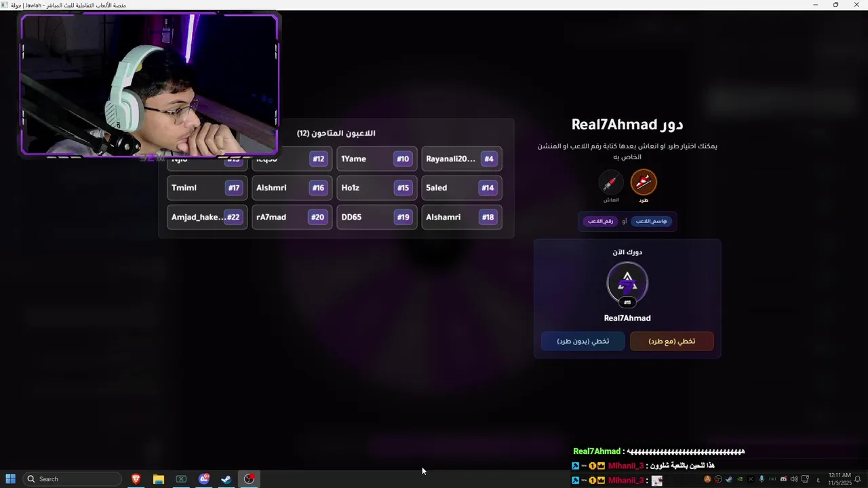The height and width of the screenshot is (488, 868).
Task: Open the network tray icon
Action: (805, 479)
